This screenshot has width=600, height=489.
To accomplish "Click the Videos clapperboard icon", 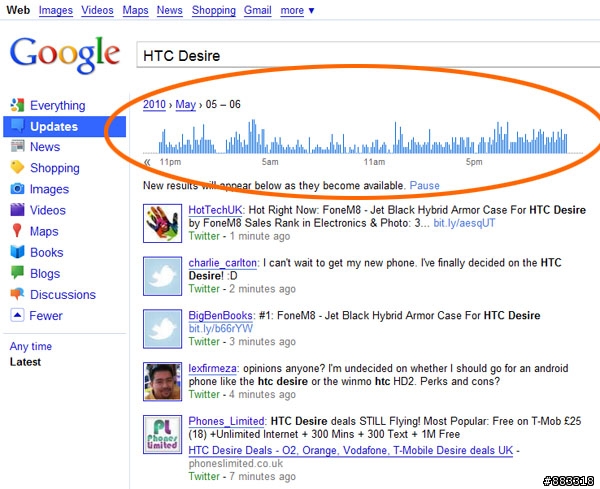I will pyautogui.click(x=17, y=210).
